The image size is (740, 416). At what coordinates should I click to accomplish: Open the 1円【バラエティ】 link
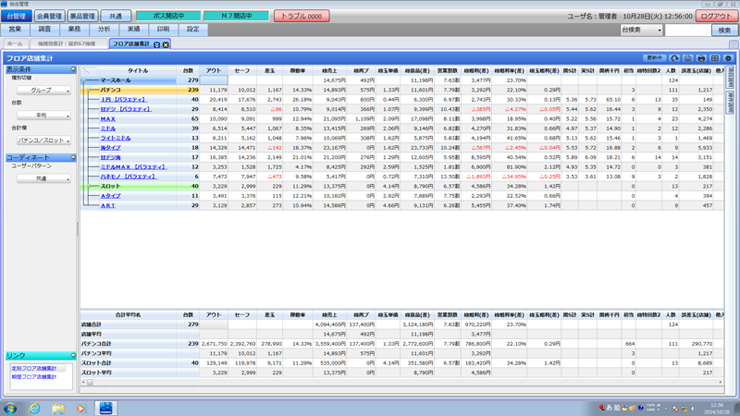tap(124, 100)
